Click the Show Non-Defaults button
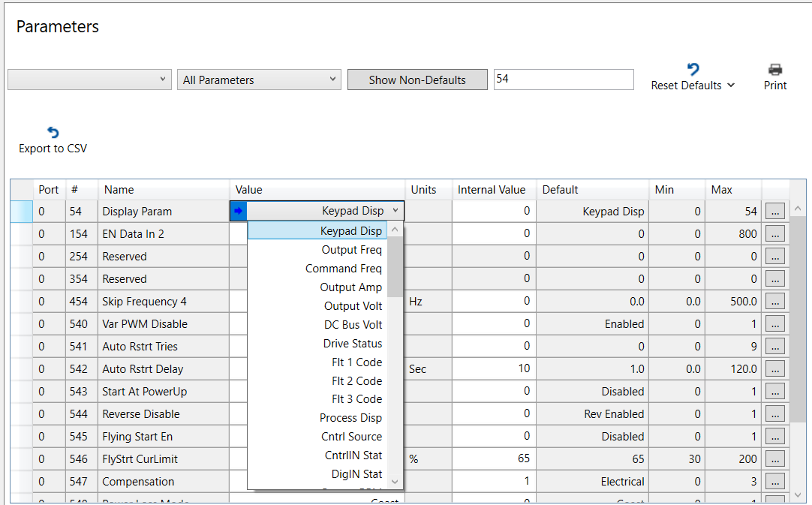This screenshot has width=812, height=505. pos(417,80)
